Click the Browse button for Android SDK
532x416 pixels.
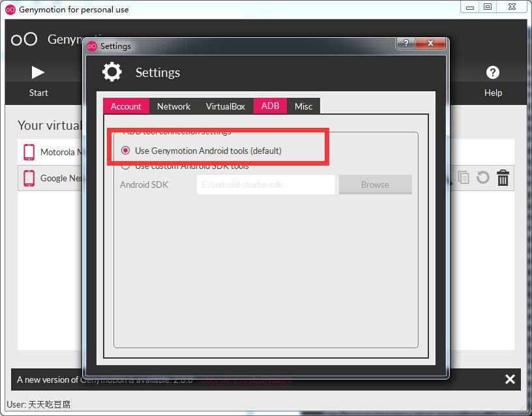(375, 185)
